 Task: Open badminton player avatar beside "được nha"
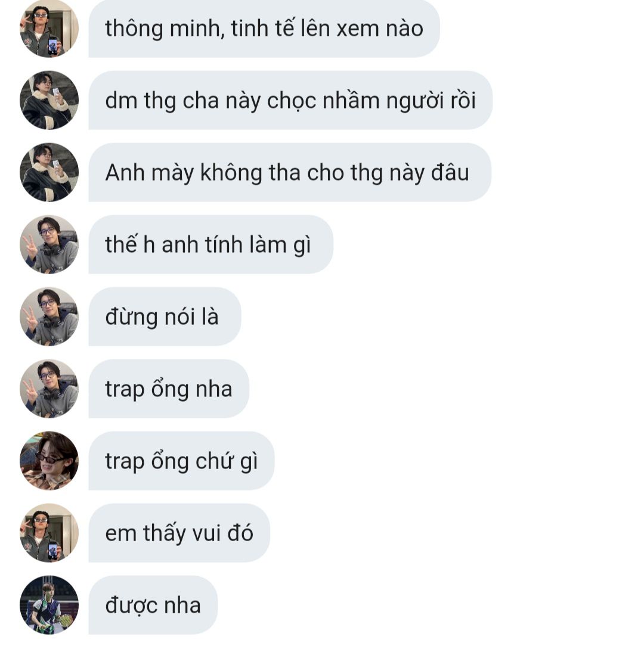pyautogui.click(x=49, y=605)
